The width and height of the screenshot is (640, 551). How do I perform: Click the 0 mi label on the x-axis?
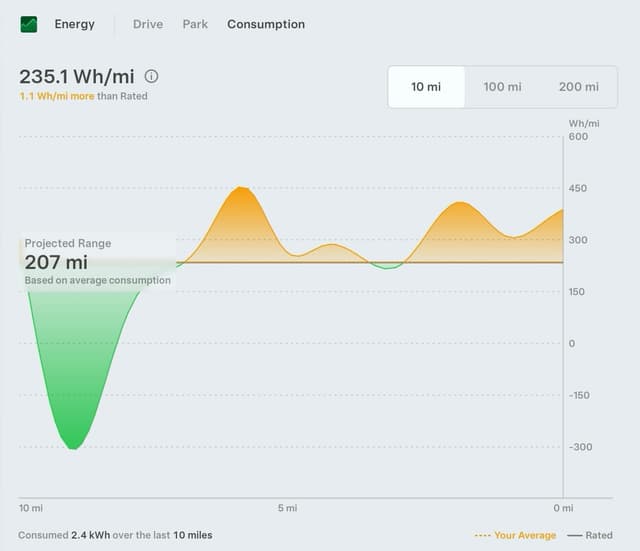coord(563,509)
